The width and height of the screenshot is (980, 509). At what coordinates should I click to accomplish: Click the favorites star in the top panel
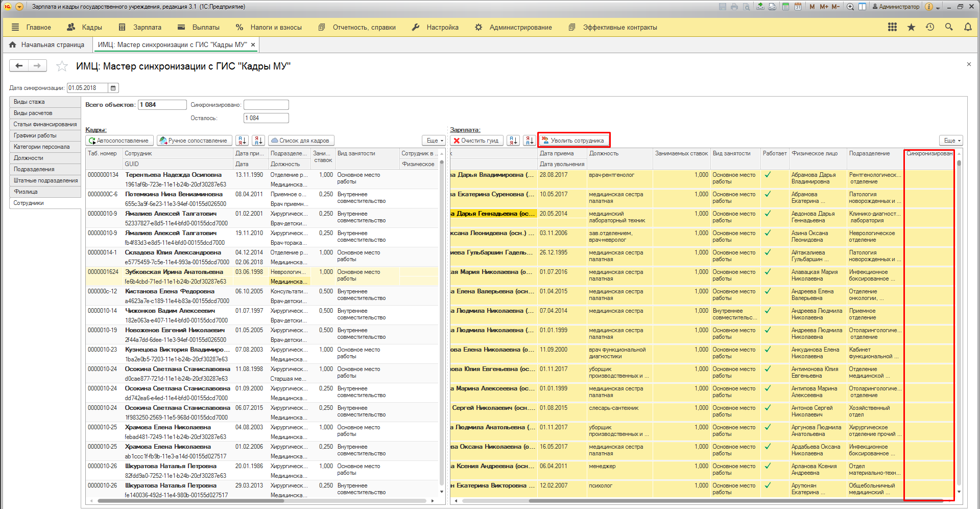911,27
